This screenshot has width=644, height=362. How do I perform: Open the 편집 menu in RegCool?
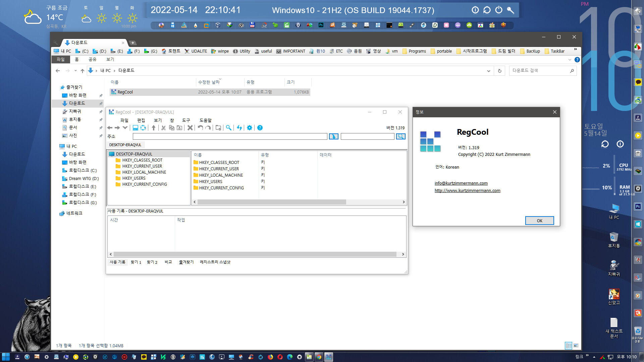pyautogui.click(x=141, y=120)
